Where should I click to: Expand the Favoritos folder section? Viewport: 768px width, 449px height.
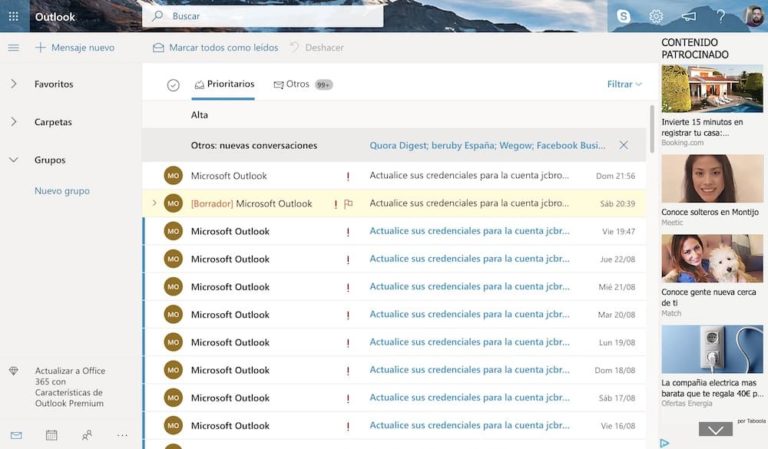[14, 84]
